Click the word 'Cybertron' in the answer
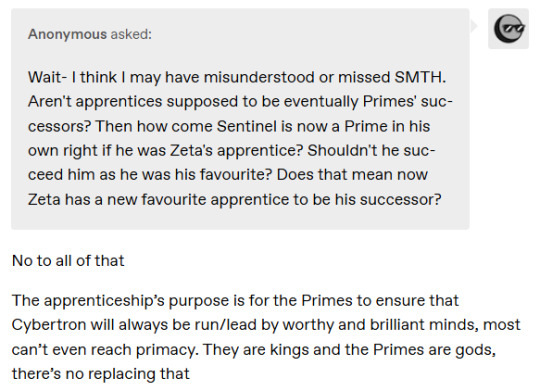Image resolution: width=540 pixels, height=391 pixels. point(49,325)
